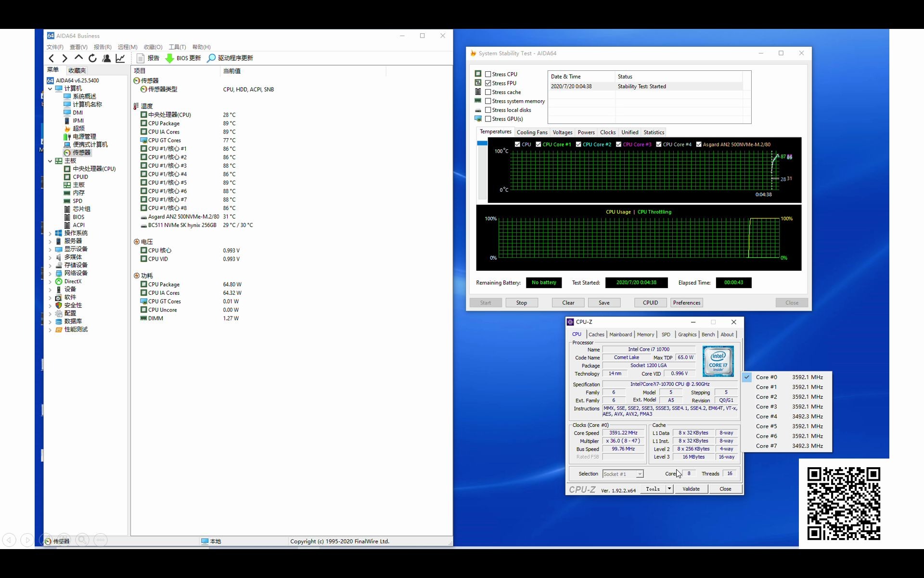The image size is (924, 578).
Task: Expand the 存储设备 tree node
Action: coord(50,265)
